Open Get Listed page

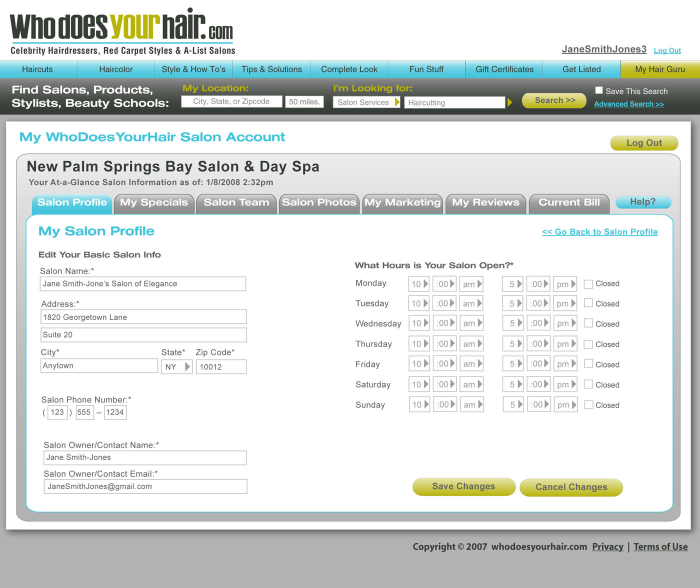(581, 69)
